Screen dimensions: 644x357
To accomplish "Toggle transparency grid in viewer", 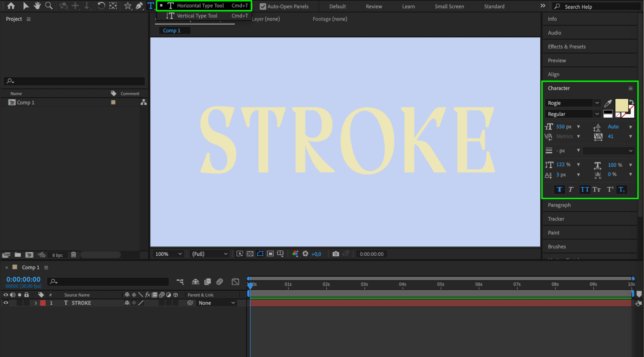I will 250,254.
